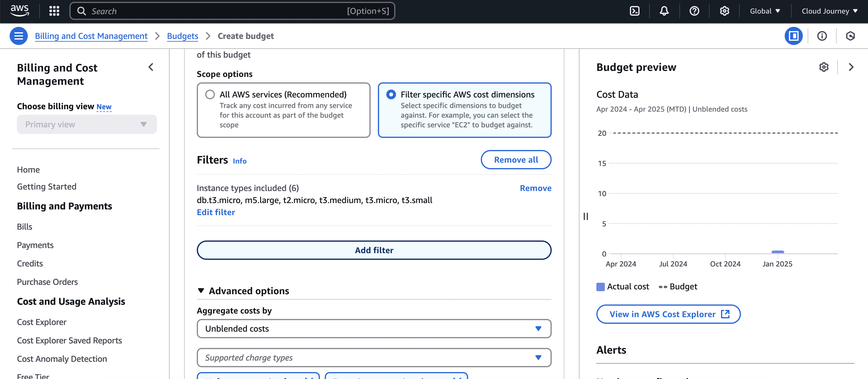Open the Global region dropdown
This screenshot has width=868, height=379.
[764, 11]
